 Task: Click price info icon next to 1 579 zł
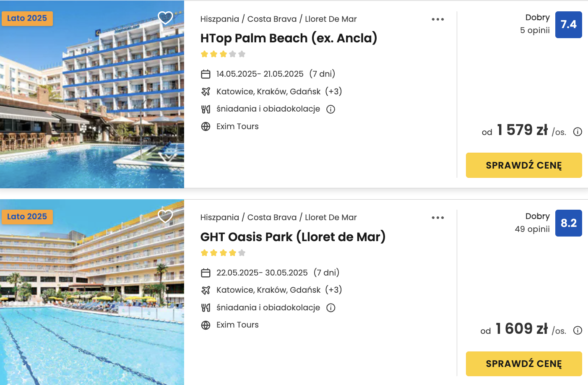[x=578, y=132]
